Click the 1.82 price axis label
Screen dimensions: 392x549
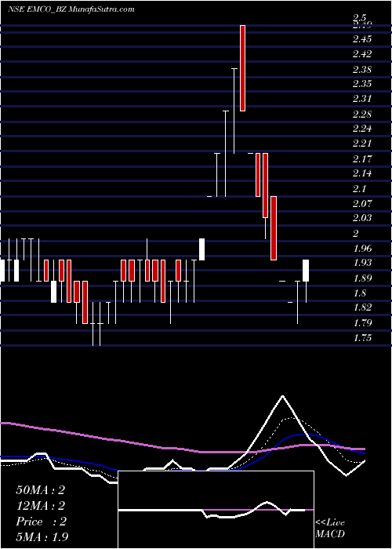[362, 307]
